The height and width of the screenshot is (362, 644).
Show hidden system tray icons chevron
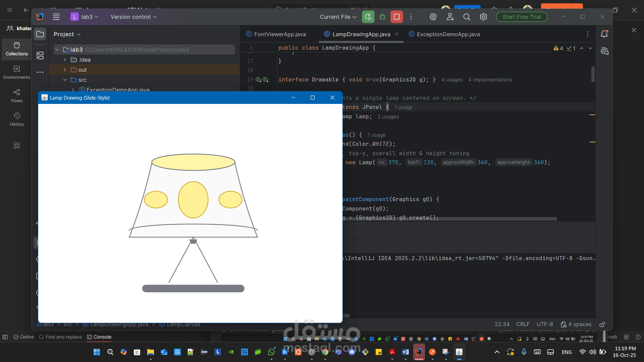tap(497, 352)
